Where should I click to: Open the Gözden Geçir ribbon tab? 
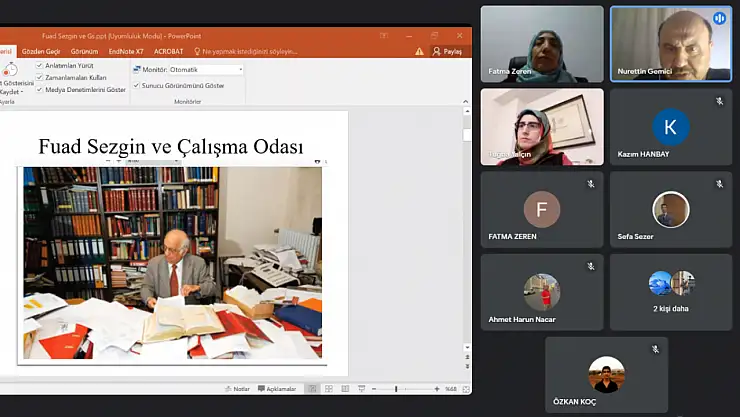[x=41, y=51]
